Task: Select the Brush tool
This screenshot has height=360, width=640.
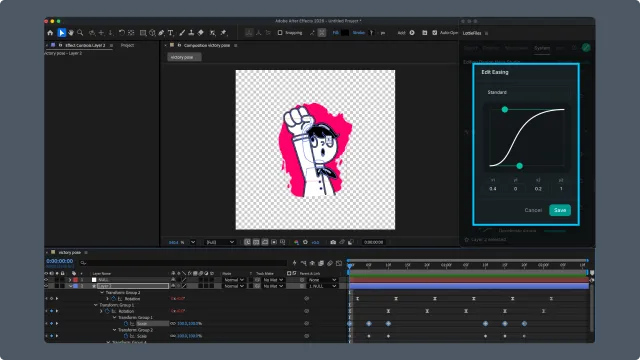Action: coord(182,33)
